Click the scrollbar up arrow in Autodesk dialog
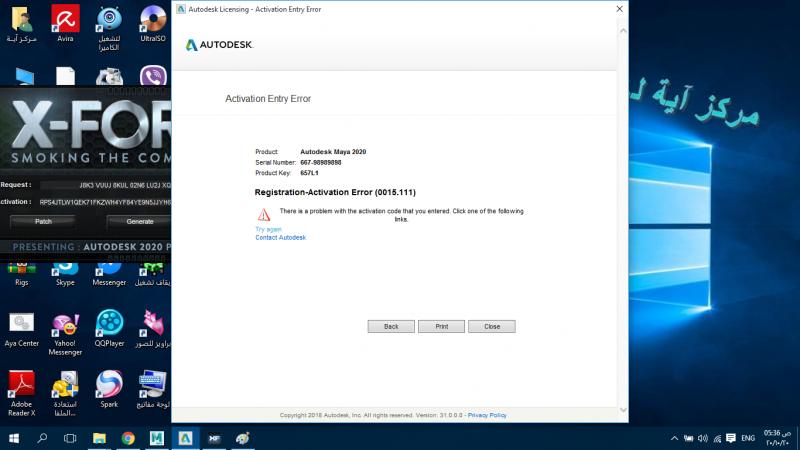 pos(623,31)
